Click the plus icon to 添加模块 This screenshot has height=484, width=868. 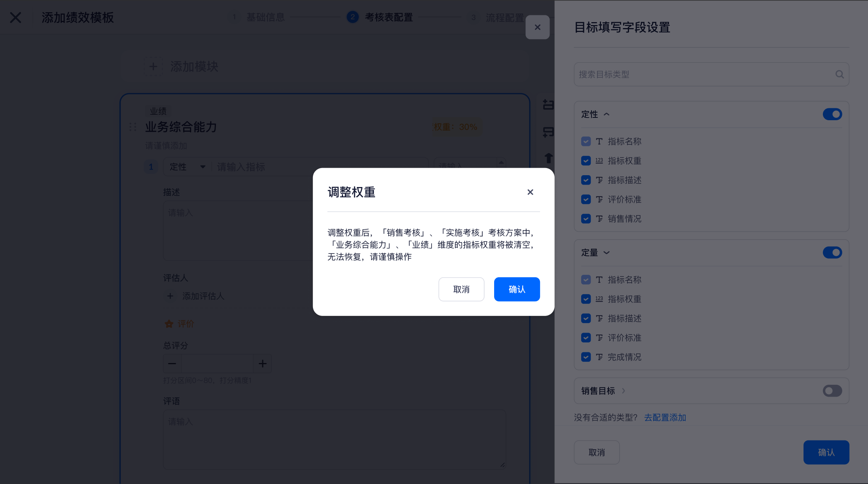coord(154,66)
